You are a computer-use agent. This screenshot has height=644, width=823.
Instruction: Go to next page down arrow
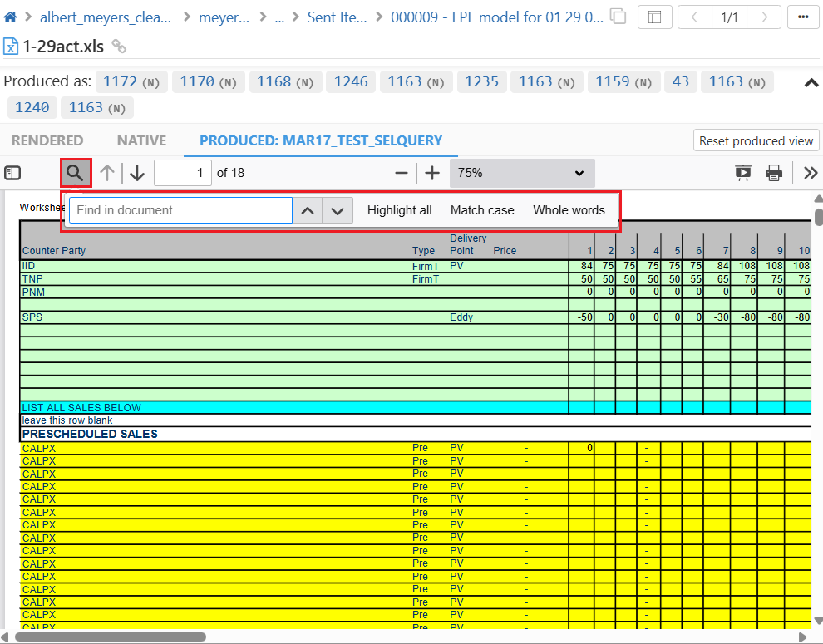click(137, 173)
